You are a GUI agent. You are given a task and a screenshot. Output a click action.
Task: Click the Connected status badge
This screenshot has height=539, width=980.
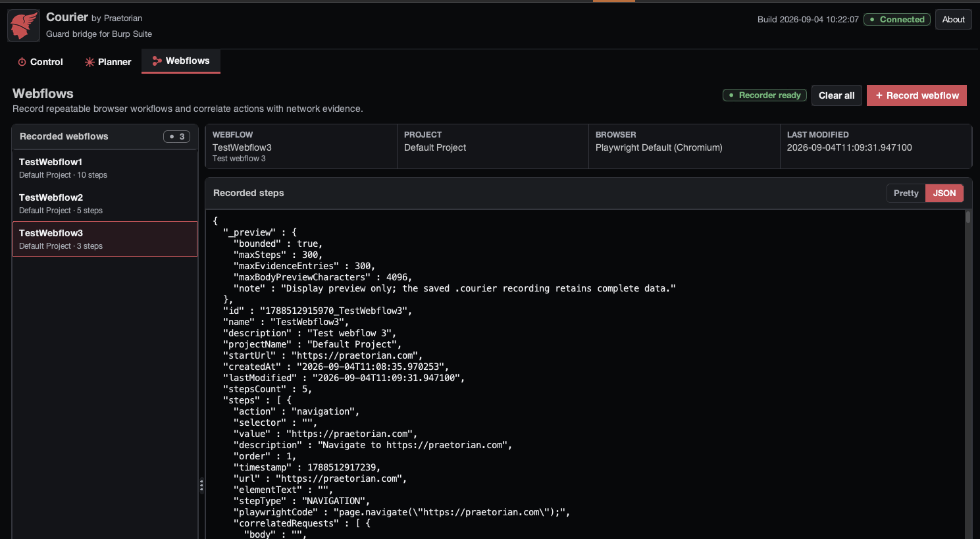point(896,19)
